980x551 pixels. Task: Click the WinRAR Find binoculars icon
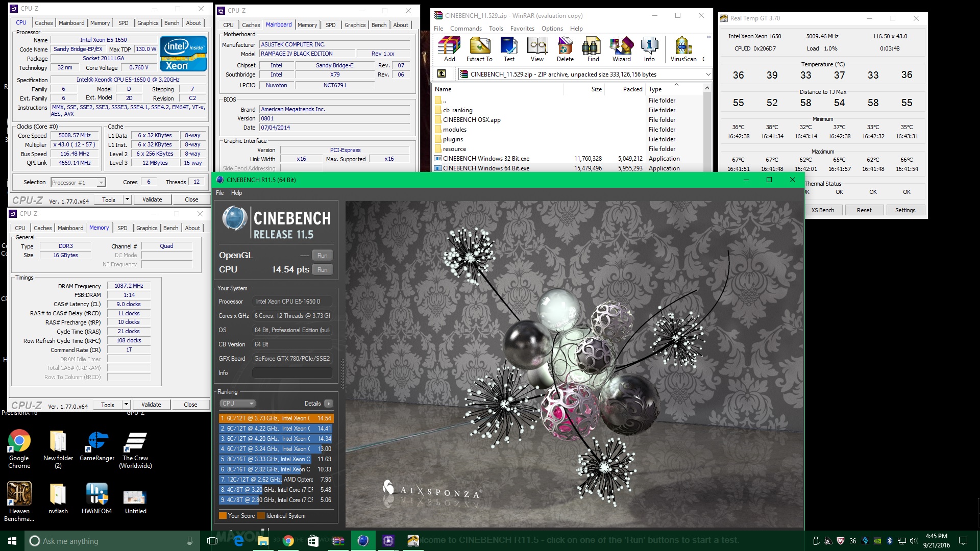pos(593,49)
